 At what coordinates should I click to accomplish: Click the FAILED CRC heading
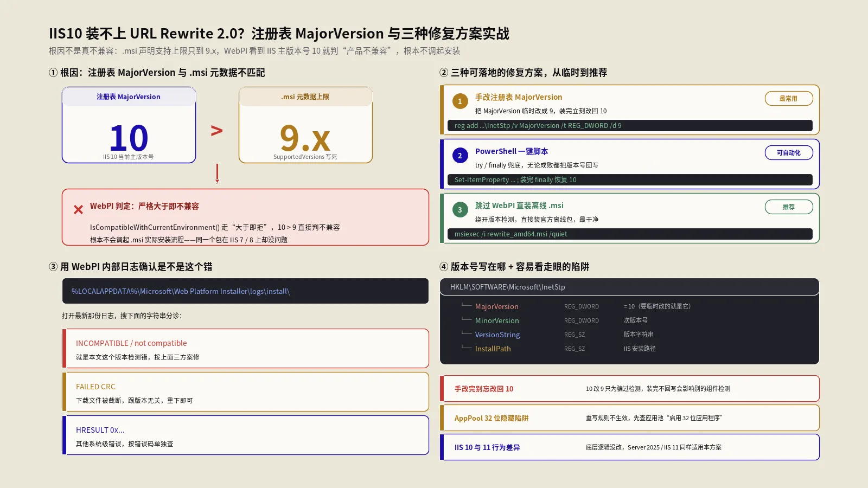tap(95, 387)
